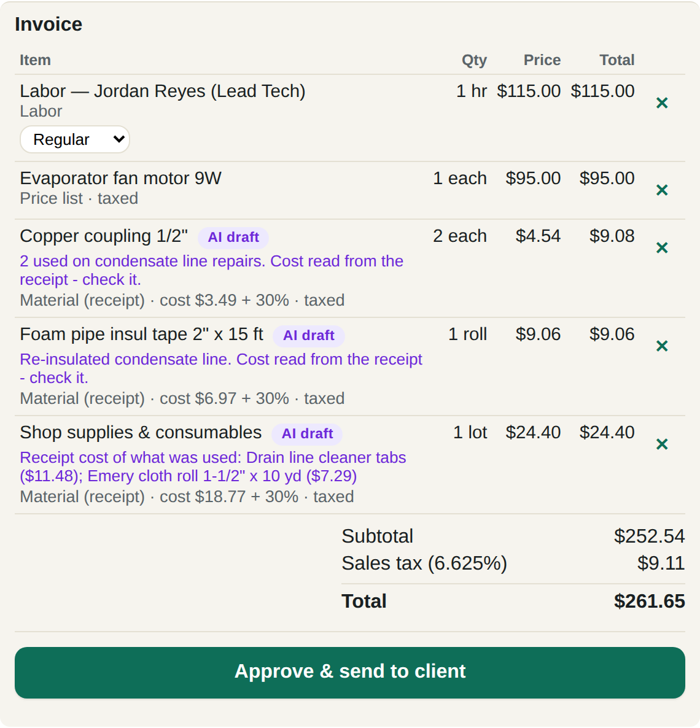Click the $9.08 line total

click(x=612, y=236)
